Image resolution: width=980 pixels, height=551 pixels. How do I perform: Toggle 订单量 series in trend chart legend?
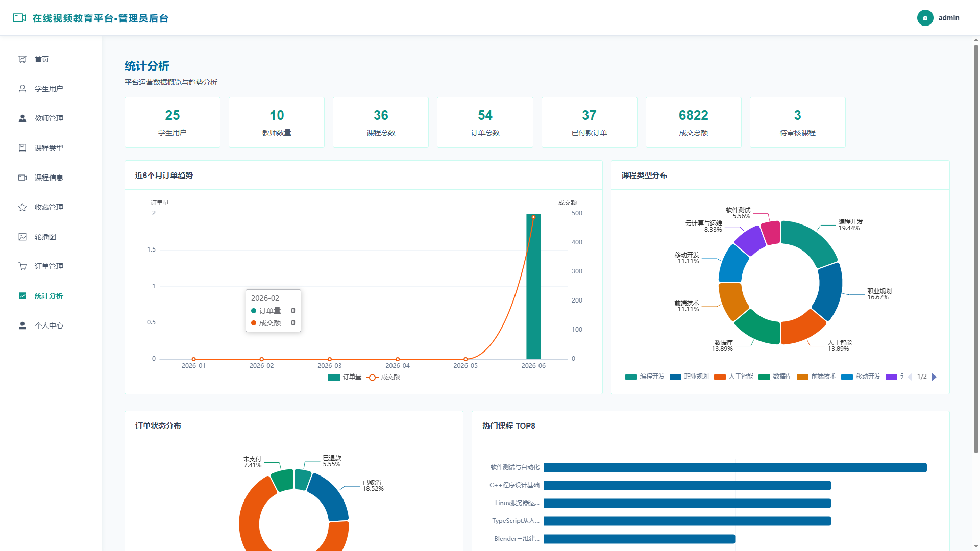pos(345,377)
